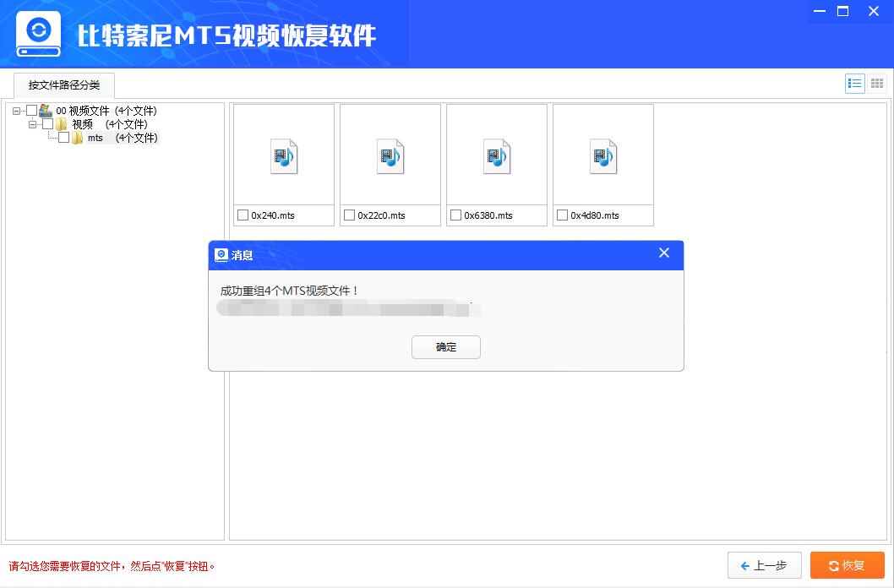Click the 0x6380.mts file name

click(488, 215)
